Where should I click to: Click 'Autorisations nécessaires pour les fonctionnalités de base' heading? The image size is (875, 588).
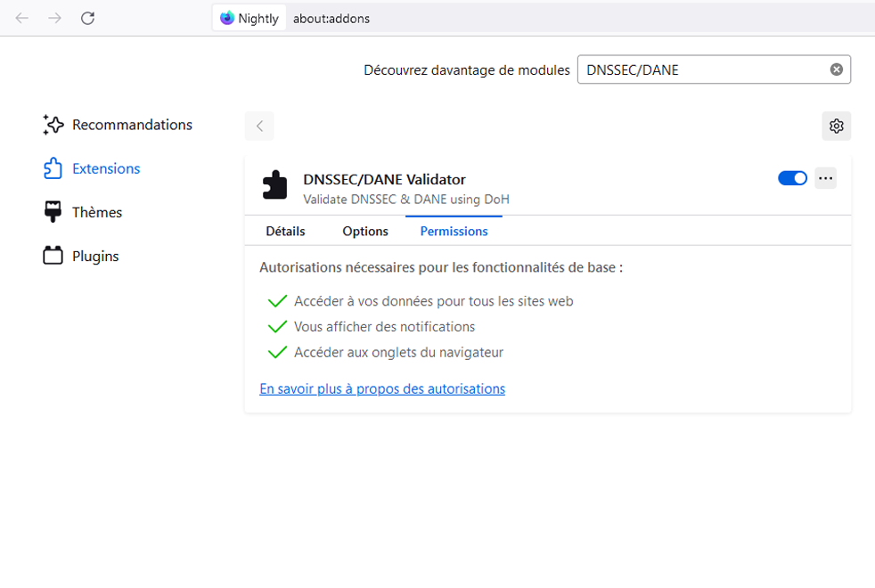click(x=441, y=268)
